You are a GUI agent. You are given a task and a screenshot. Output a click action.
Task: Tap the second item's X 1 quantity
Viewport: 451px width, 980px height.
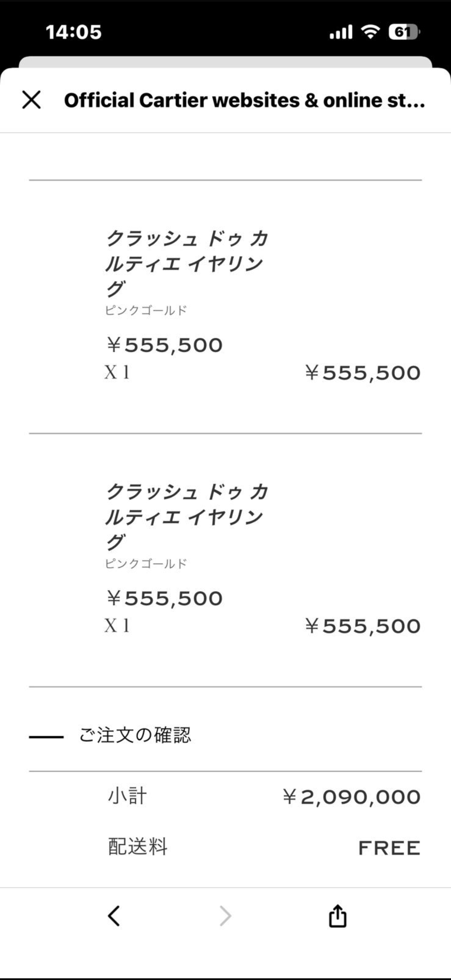(117, 625)
